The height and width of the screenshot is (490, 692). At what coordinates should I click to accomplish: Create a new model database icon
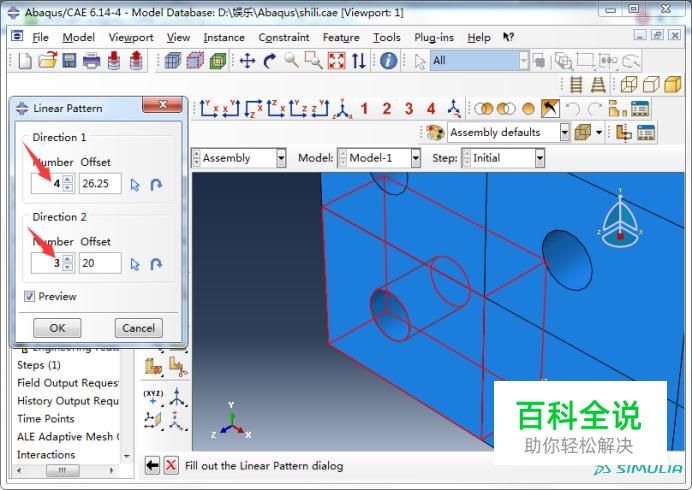(x=24, y=60)
